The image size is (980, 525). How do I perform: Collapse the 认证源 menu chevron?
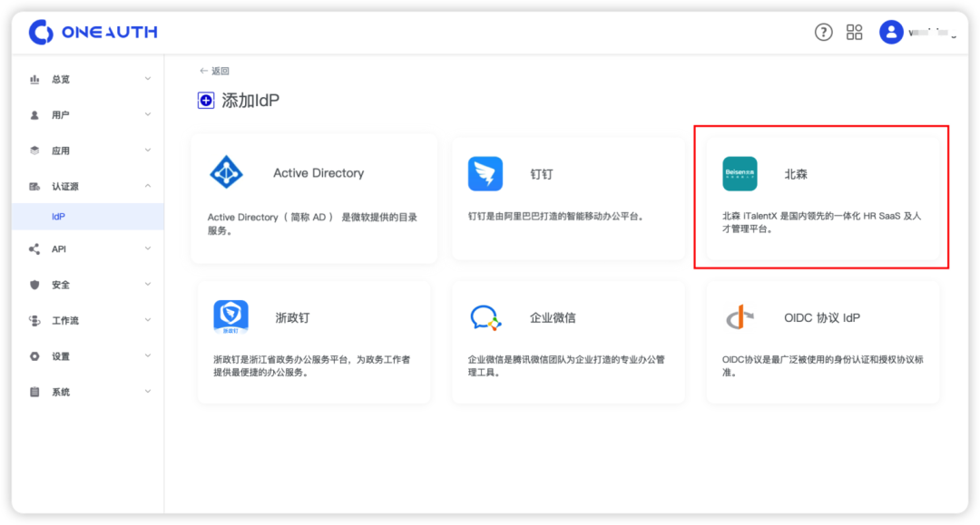coord(148,186)
